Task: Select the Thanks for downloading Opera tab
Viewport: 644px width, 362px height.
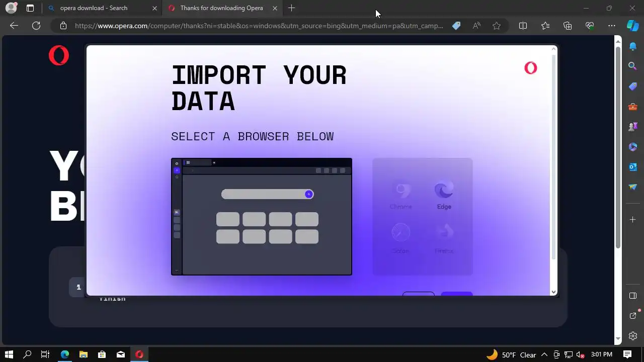Action: point(221,8)
